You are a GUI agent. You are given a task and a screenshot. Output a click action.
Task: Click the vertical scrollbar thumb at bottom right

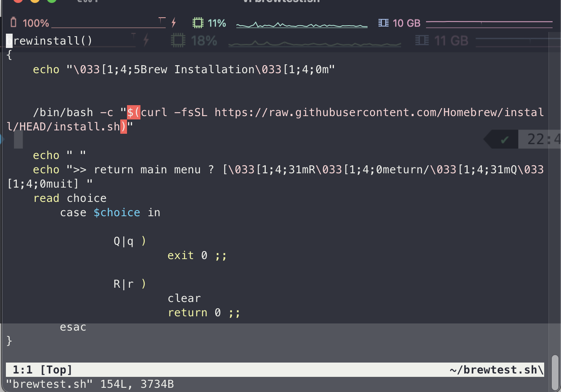pyautogui.click(x=556, y=372)
